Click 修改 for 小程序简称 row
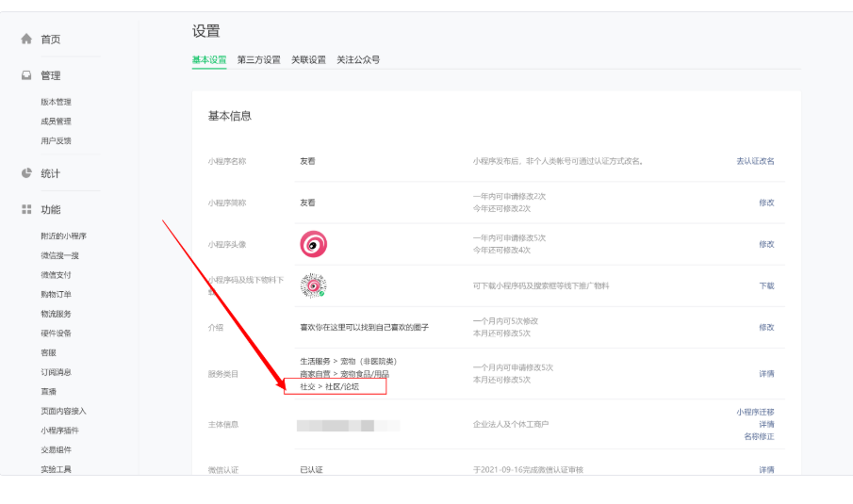Viewport: 853px width, 504px height. (766, 203)
